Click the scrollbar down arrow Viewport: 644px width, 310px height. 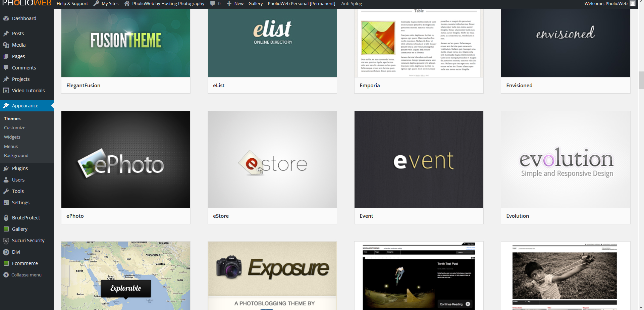click(641, 307)
